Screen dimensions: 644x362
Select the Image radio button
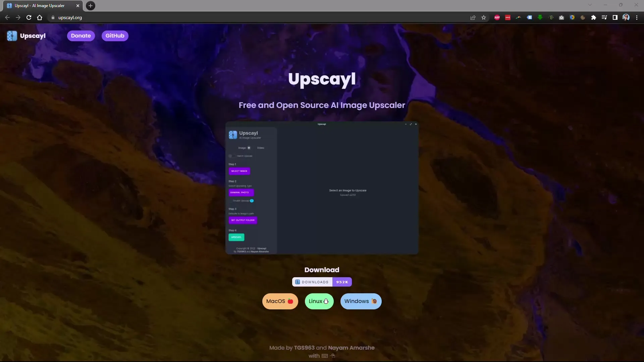(x=249, y=147)
